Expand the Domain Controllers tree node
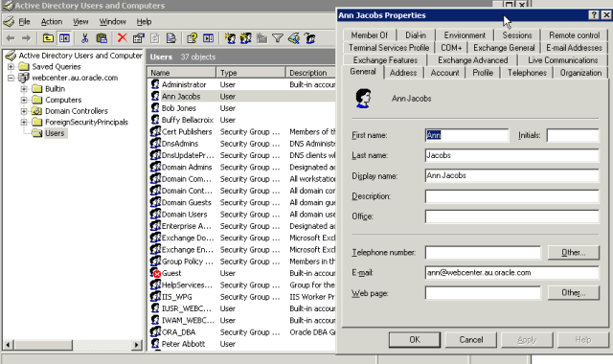The height and width of the screenshot is (364, 613). 24,111
